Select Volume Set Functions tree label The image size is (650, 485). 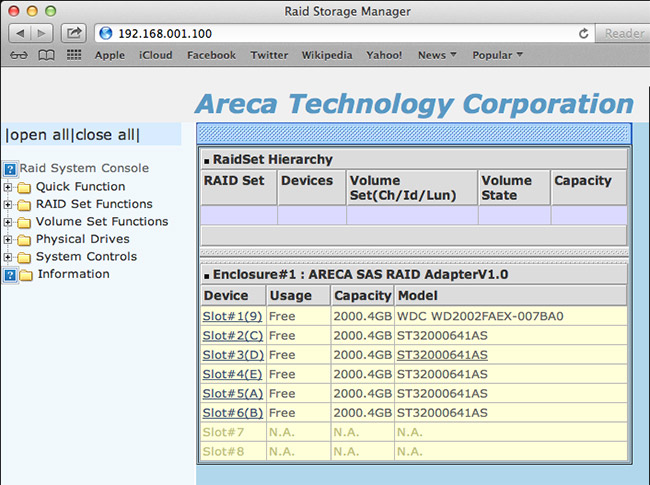[102, 221]
